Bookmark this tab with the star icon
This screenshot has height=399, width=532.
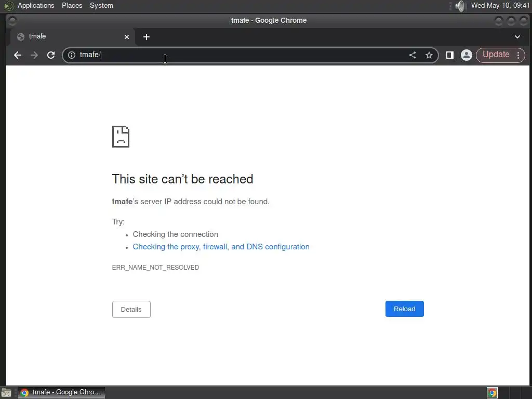click(429, 55)
